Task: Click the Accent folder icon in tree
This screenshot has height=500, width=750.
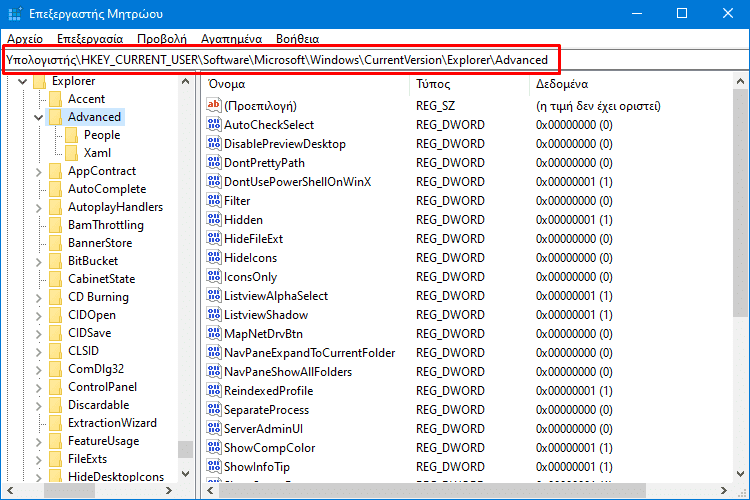Action: [x=55, y=99]
